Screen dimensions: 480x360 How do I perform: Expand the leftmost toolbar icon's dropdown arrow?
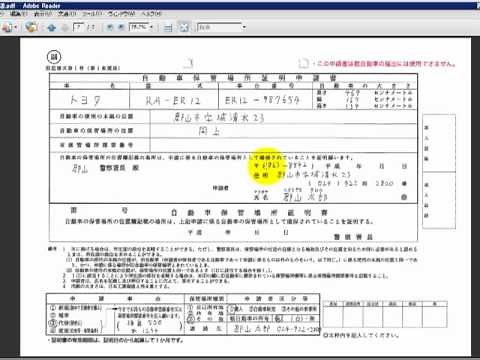click(x=15, y=27)
